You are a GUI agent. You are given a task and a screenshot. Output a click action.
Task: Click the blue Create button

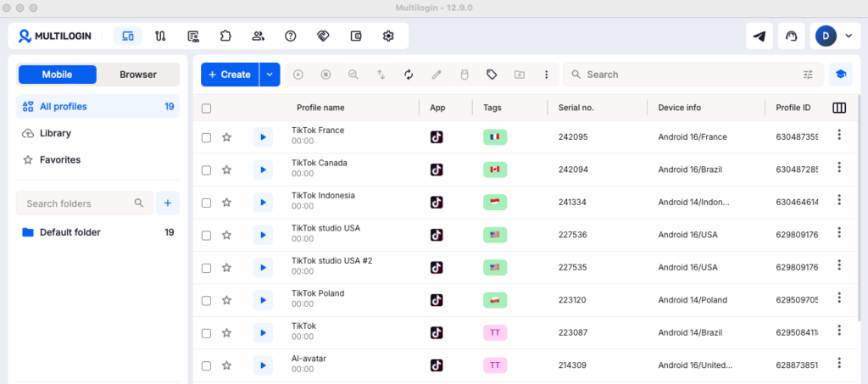tap(230, 74)
